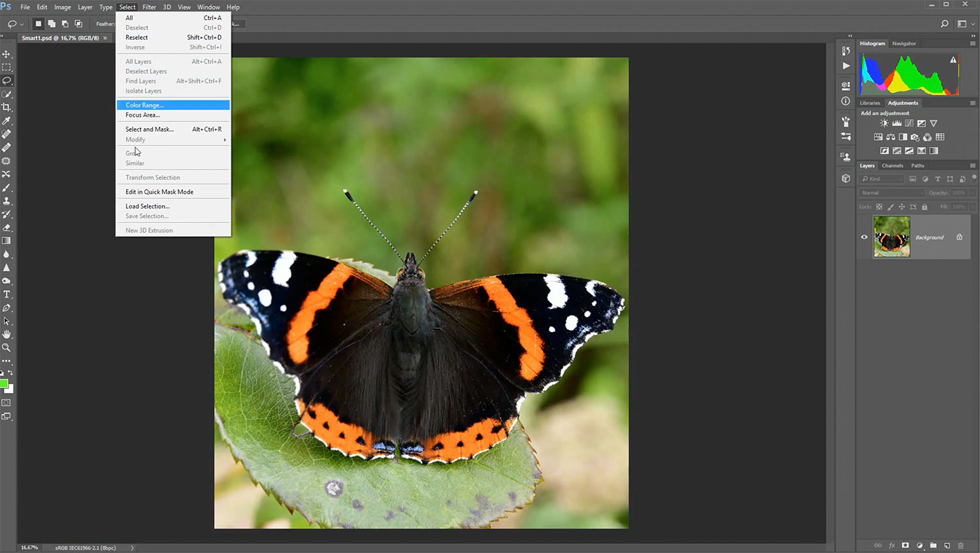
Task: Select the Gradient tool
Action: tap(7, 241)
